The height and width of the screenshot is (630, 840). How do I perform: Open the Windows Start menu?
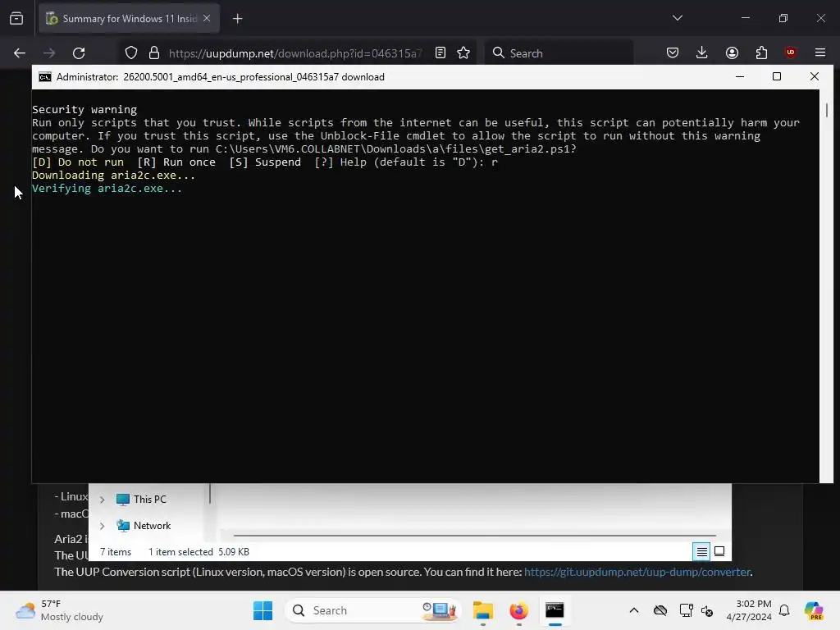point(263,610)
